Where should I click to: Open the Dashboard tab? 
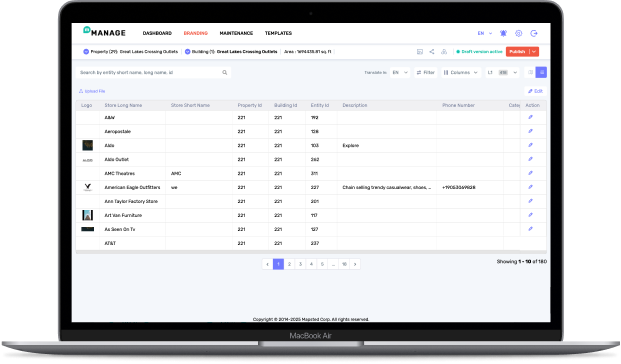(x=157, y=33)
